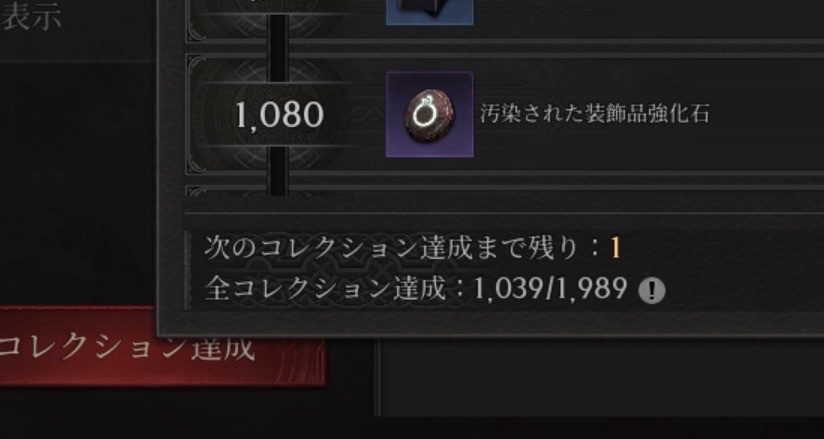Click the 1,989 total collection number
Image resolution: width=824 pixels, height=439 pixels.
(591, 289)
